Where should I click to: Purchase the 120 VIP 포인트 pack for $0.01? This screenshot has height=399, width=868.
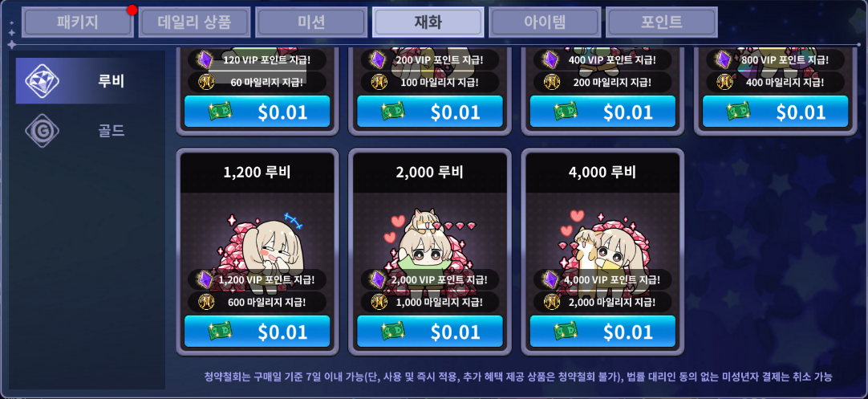[257, 112]
